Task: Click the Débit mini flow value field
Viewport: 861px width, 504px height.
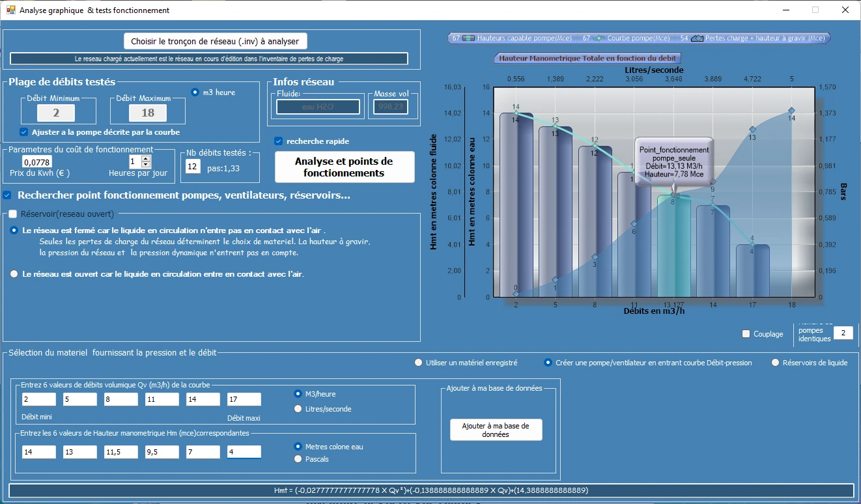Action: [x=39, y=399]
